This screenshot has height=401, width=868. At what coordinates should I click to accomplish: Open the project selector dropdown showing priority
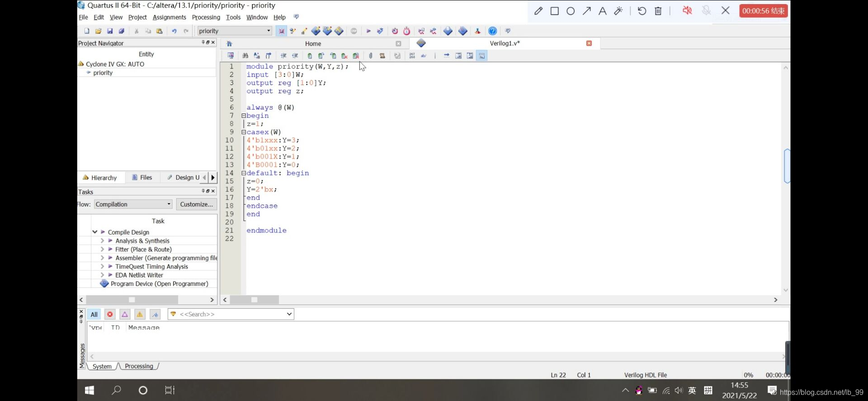point(235,31)
